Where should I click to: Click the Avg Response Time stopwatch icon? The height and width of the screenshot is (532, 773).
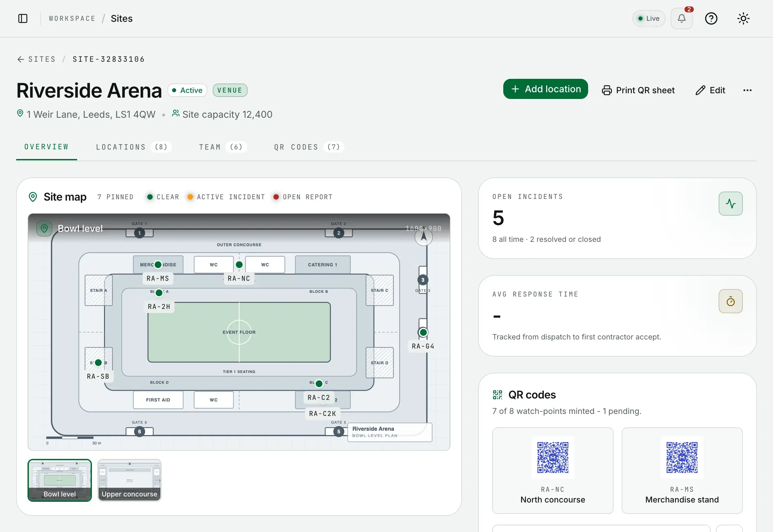(x=730, y=301)
